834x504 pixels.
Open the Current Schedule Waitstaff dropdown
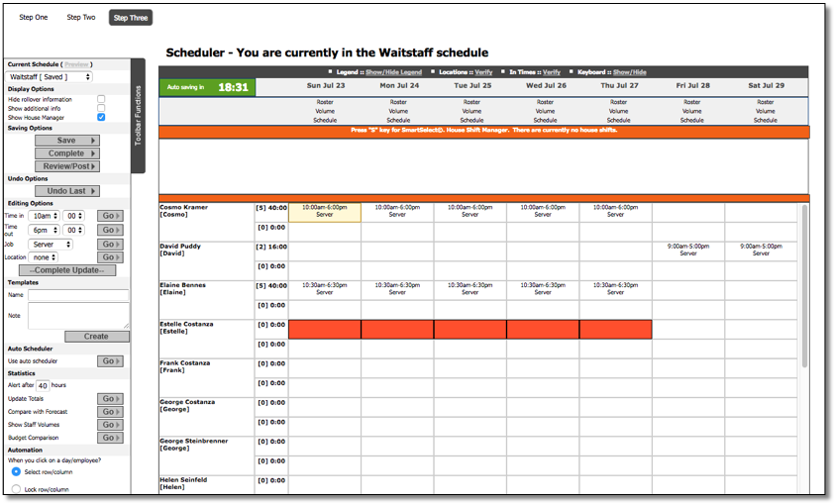tap(49, 76)
